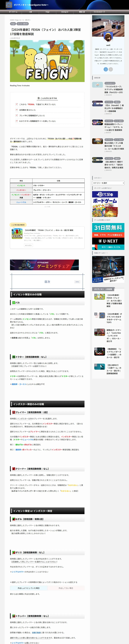Click the 役職行動順 link in トラッパー section
The height and width of the screenshot is (644, 129).
(x=36, y=633)
